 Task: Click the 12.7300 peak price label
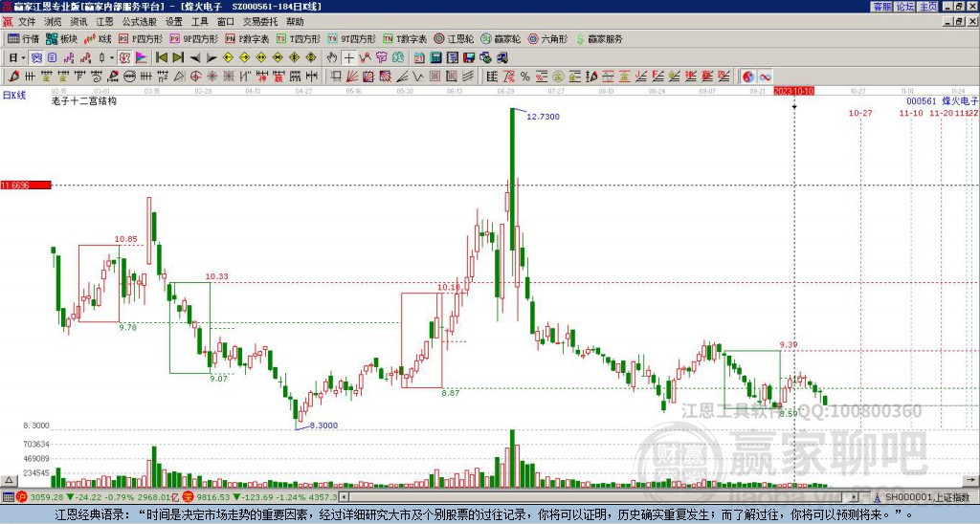pyautogui.click(x=544, y=117)
